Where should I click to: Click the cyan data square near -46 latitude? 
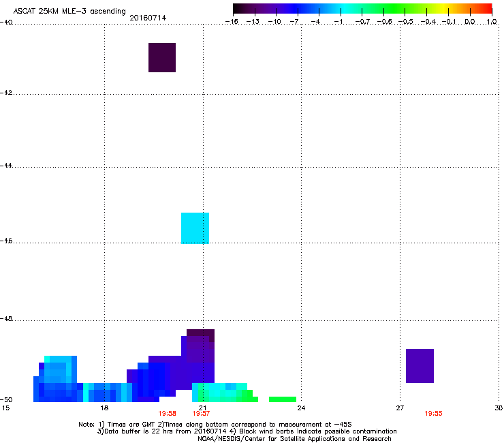[195, 228]
